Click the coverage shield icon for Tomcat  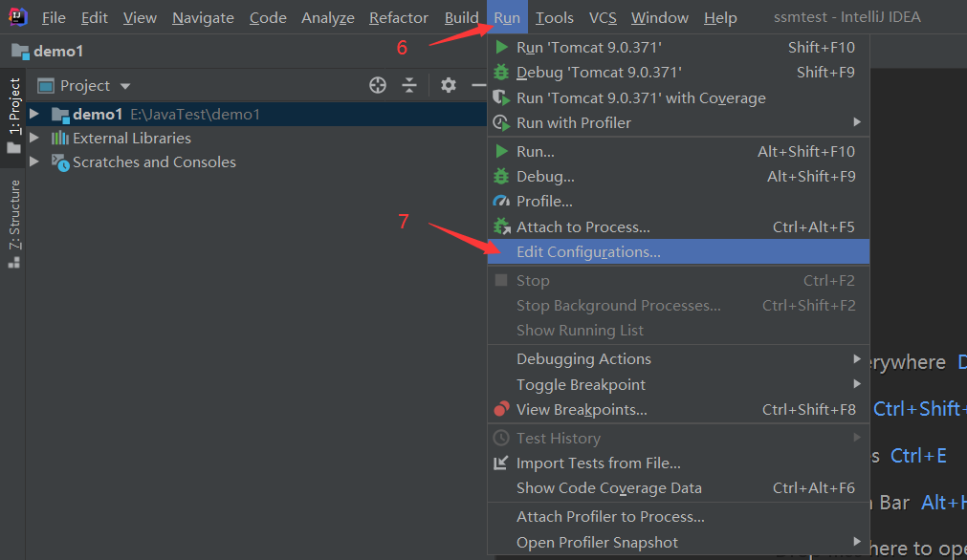click(x=501, y=98)
